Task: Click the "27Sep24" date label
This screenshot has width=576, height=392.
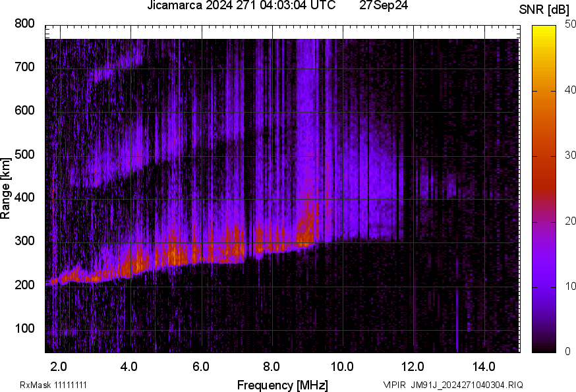Action: 382,6
